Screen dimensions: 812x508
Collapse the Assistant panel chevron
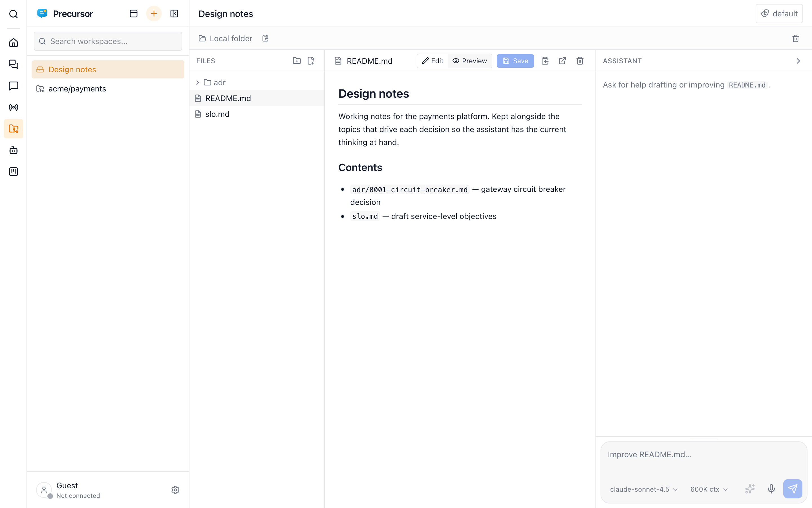click(x=798, y=61)
